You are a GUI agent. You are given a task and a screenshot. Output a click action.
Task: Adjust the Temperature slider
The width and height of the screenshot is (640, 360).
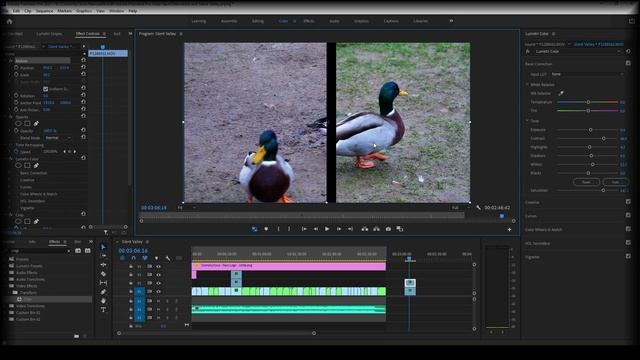click(588, 102)
